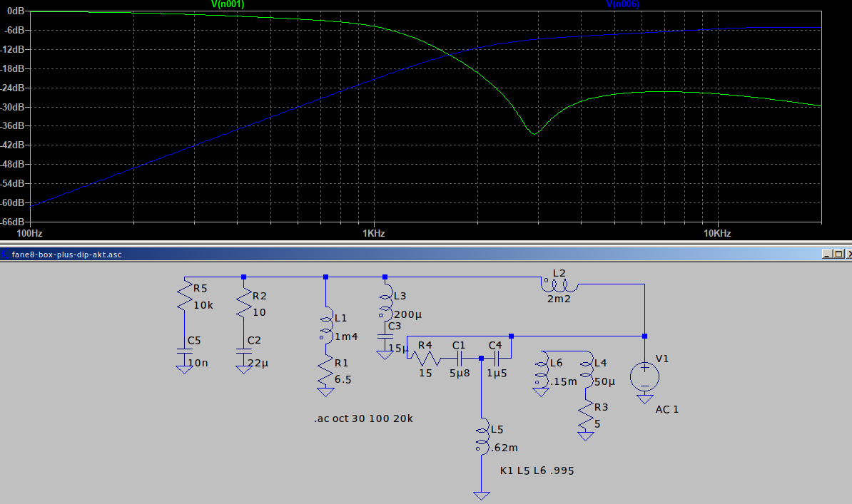
Task: Click the V1 voltage source symbol
Action: coord(644,376)
